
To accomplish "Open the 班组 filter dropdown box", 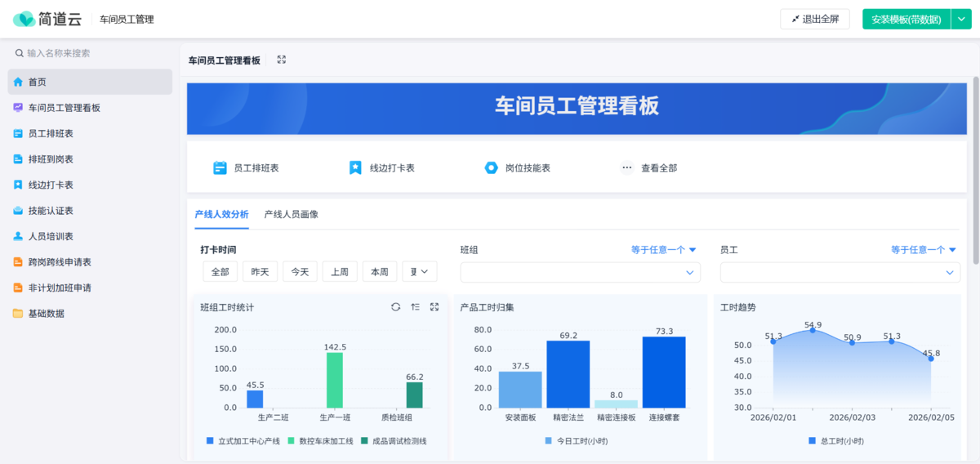I will click(x=580, y=272).
